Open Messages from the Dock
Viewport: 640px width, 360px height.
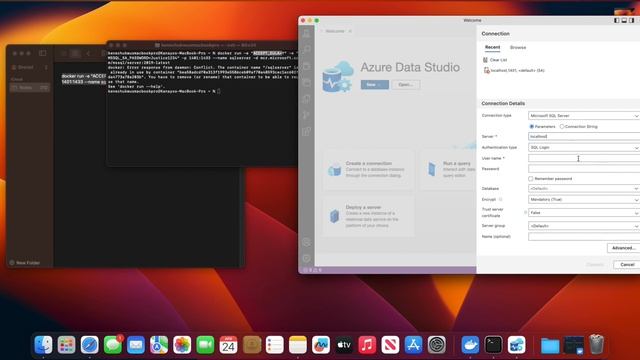tap(113, 345)
